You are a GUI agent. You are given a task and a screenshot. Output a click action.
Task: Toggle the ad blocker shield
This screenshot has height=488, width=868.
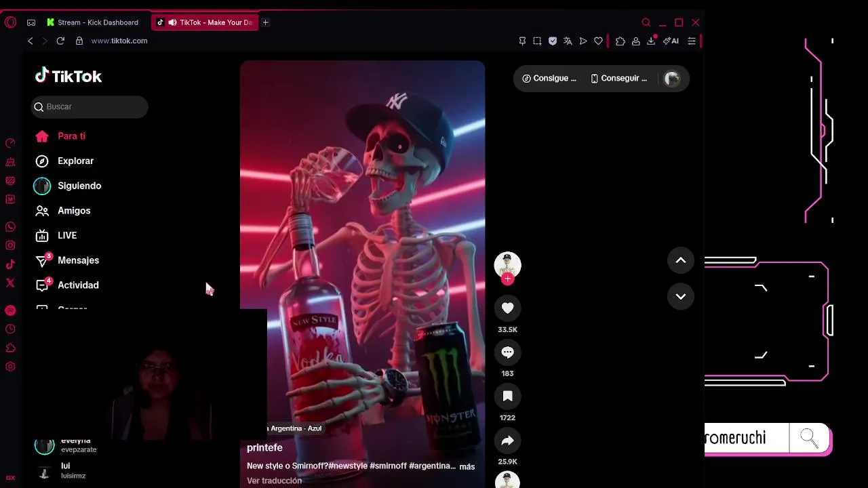tap(553, 41)
